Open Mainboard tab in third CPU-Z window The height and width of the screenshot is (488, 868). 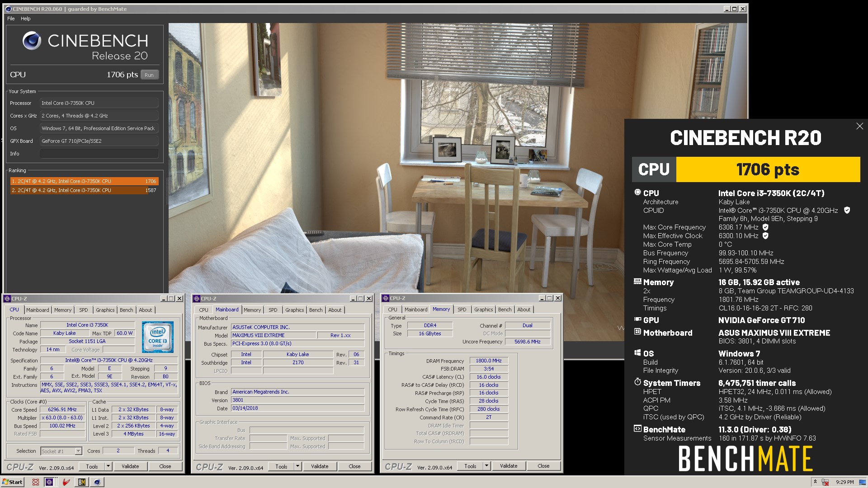[x=416, y=310]
